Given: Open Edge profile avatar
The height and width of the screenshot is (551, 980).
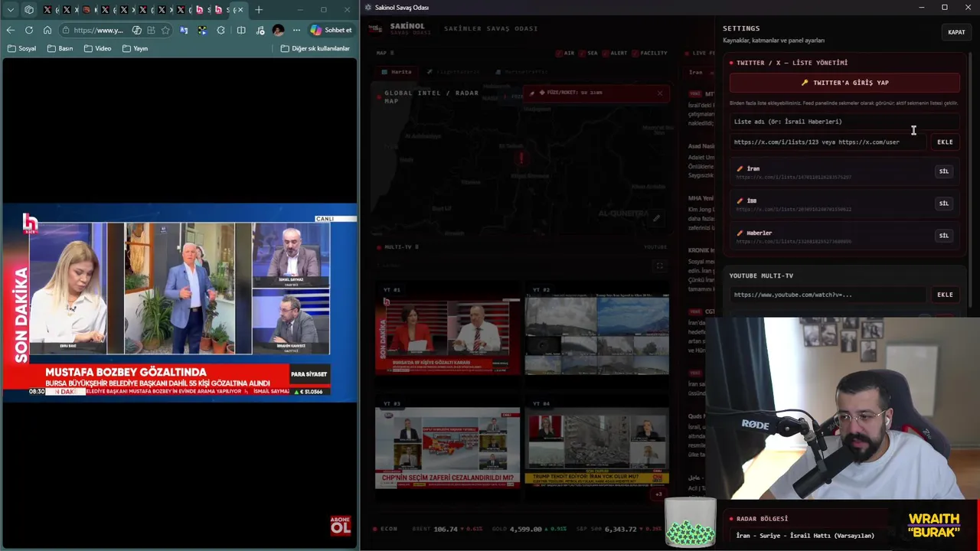Looking at the screenshot, I should tap(278, 30).
